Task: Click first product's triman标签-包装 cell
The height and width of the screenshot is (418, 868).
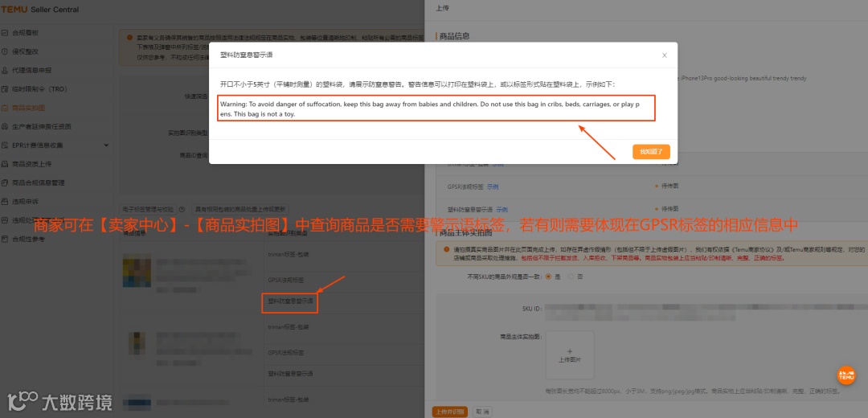Action: click(x=288, y=253)
